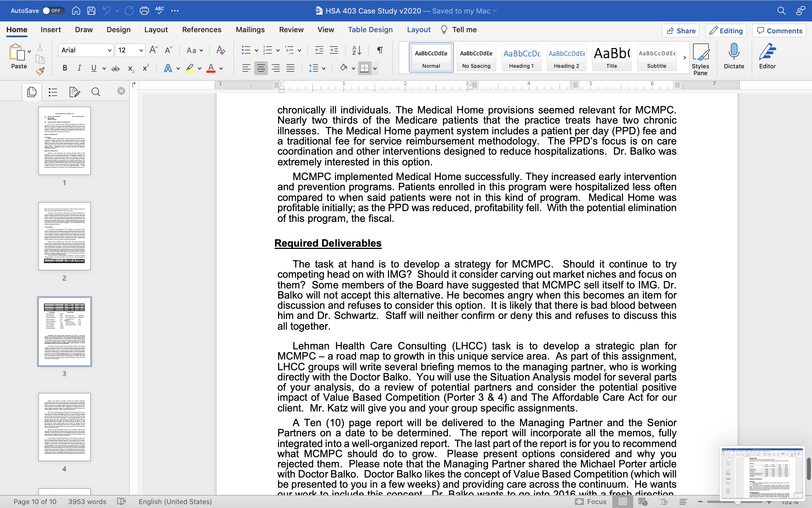This screenshot has height=508, width=812.
Task: Apply the Heading 1 style
Action: tap(521, 58)
